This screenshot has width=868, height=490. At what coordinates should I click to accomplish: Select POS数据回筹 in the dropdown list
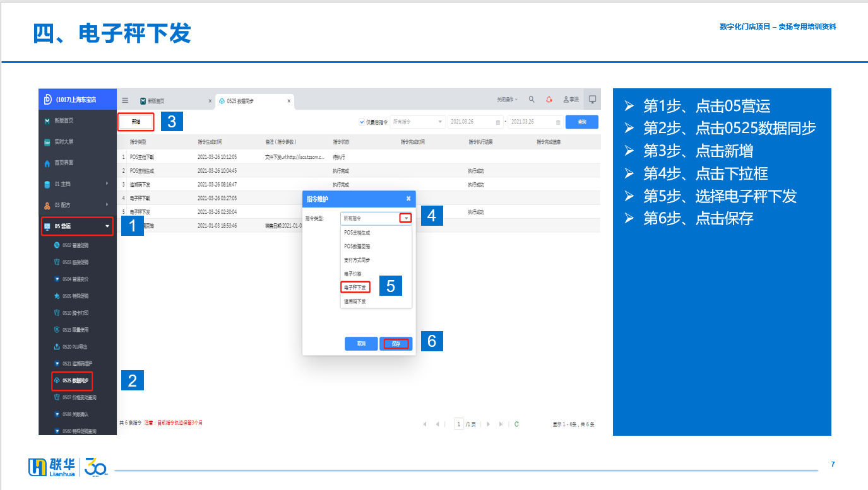[376, 247]
